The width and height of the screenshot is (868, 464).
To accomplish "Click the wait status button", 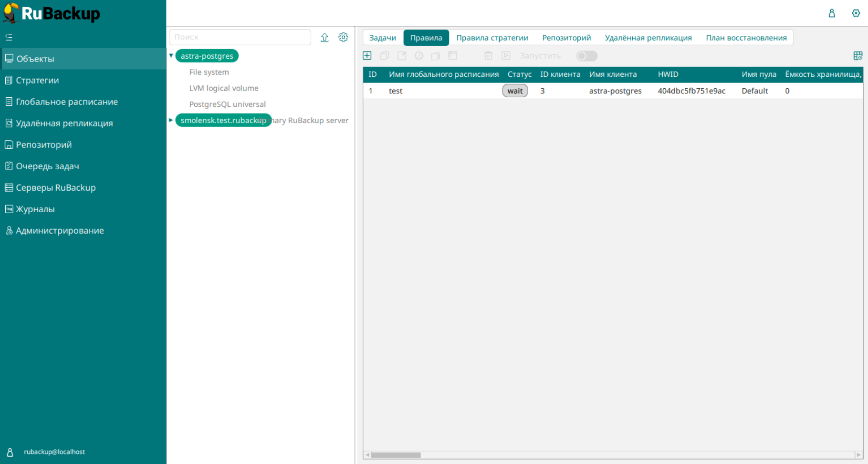I will (515, 91).
